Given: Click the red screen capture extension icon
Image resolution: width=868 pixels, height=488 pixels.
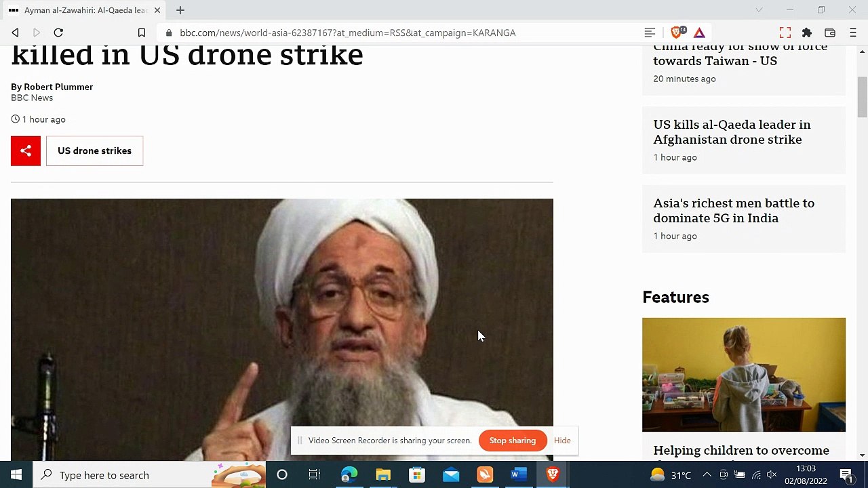Looking at the screenshot, I should (x=785, y=33).
